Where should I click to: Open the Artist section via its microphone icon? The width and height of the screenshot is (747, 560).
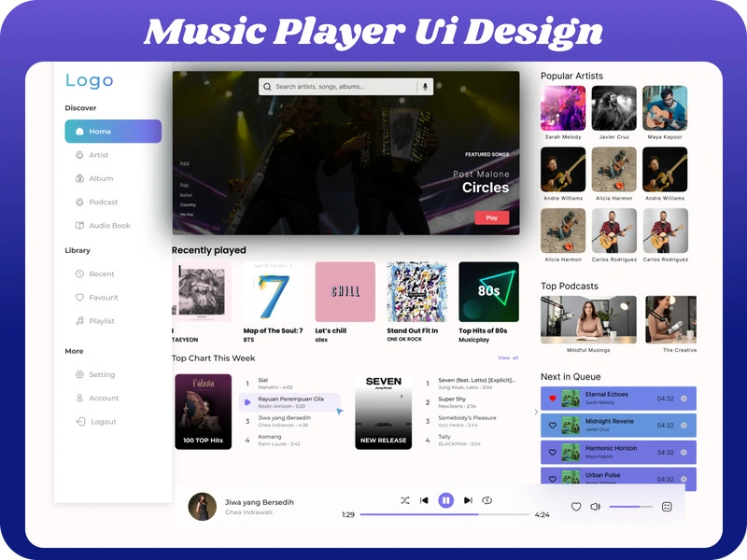pyautogui.click(x=78, y=155)
